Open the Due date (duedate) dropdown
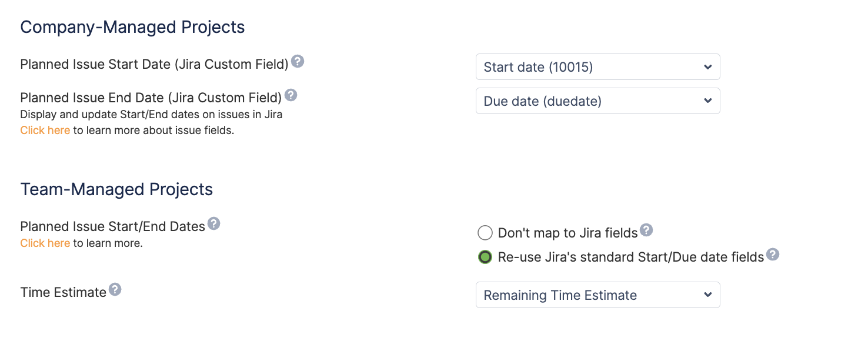The width and height of the screenshot is (868, 341). [597, 101]
